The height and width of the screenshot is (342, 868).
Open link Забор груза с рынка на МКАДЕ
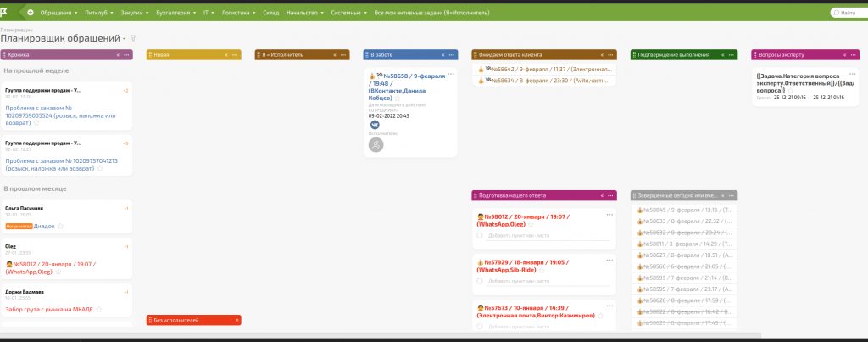(x=49, y=308)
